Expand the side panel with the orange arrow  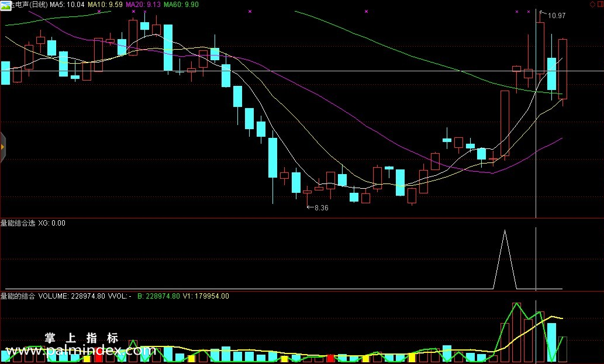[3, 147]
